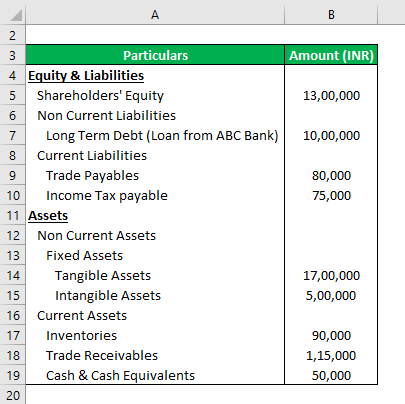Select row 3 header
405x404 pixels.
point(13,55)
